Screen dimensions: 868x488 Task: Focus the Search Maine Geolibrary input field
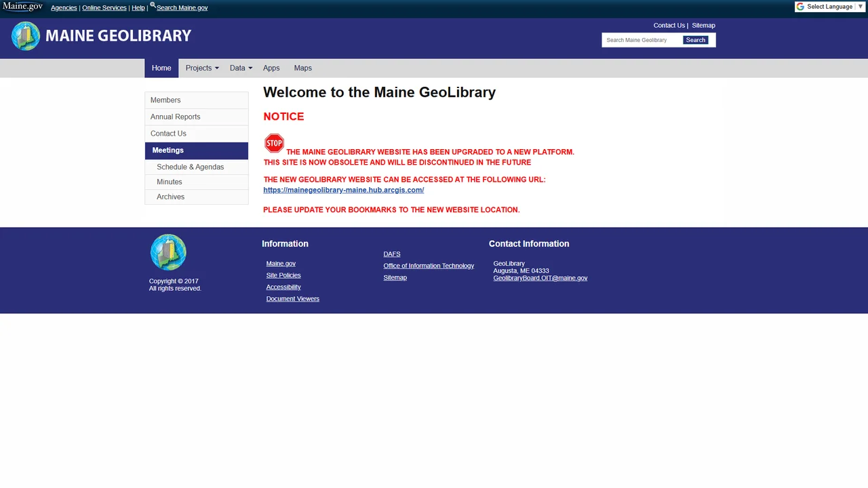(642, 40)
